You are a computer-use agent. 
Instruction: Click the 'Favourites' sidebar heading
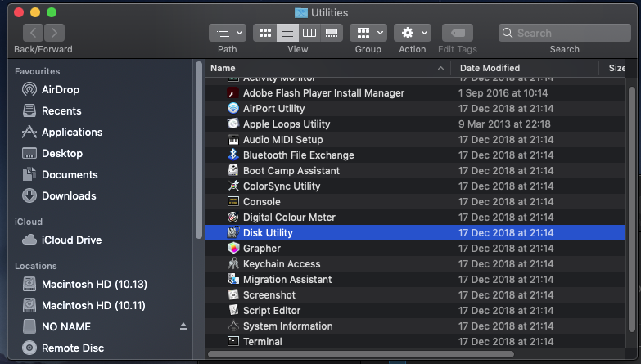click(37, 71)
